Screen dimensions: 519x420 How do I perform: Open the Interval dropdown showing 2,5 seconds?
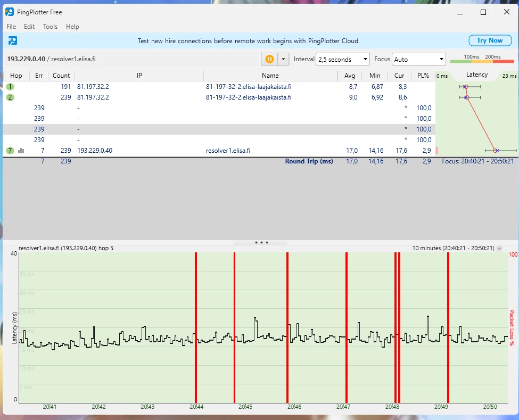click(343, 59)
